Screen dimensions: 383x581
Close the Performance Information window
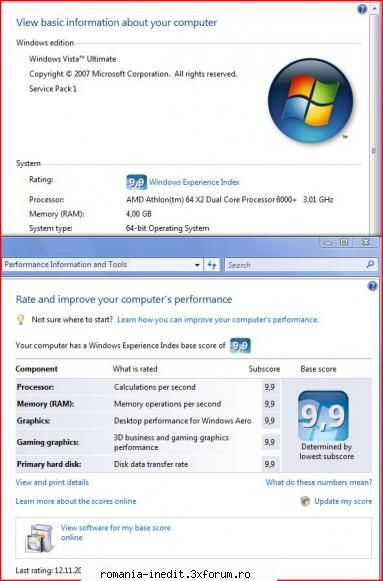[366, 242]
